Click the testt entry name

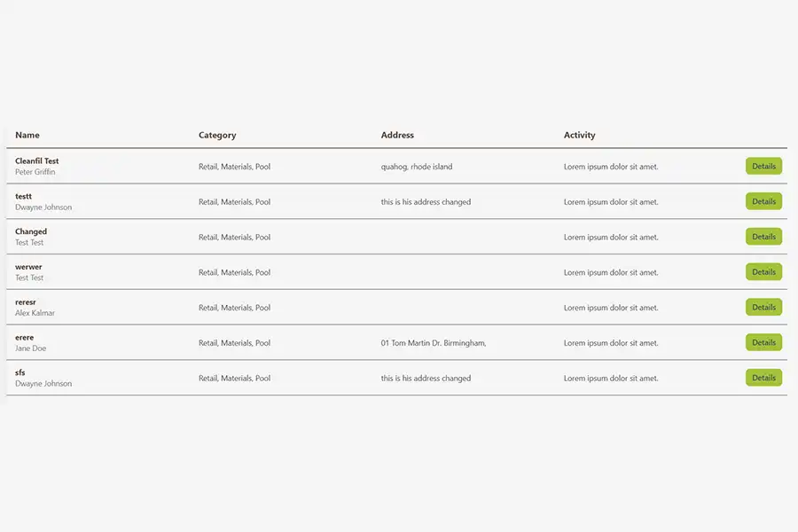24,196
